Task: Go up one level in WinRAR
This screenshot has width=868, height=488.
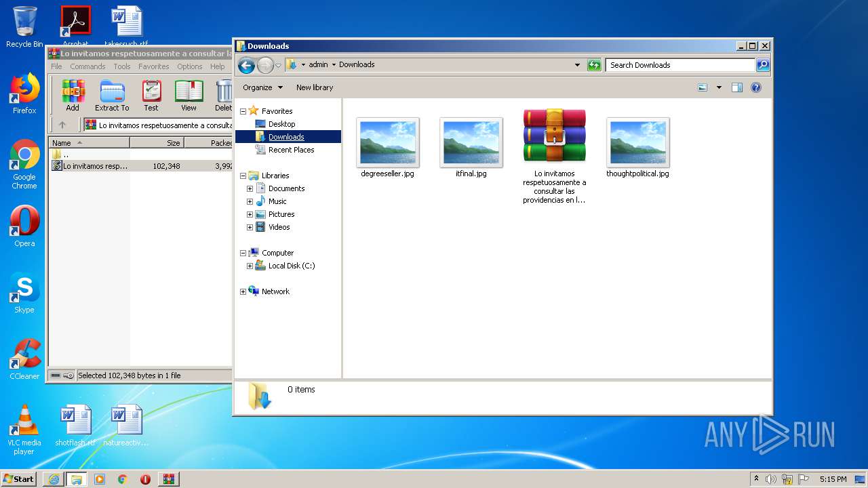Action: coord(62,125)
